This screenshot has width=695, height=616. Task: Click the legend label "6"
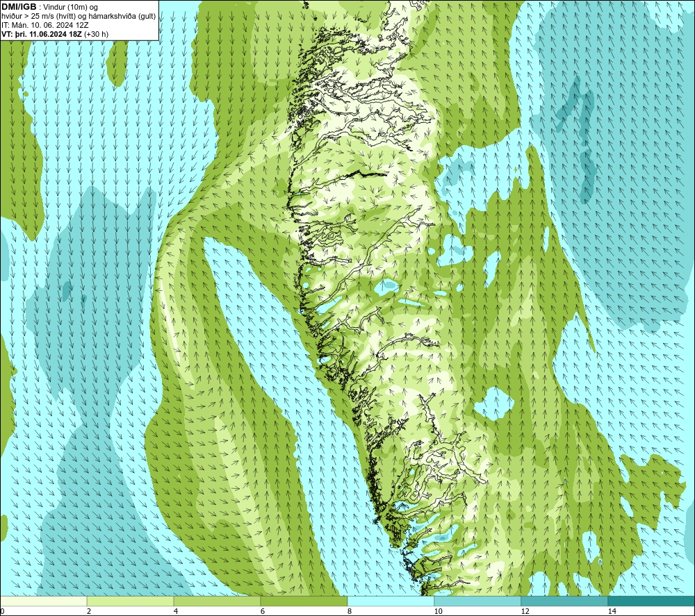pos(263,611)
